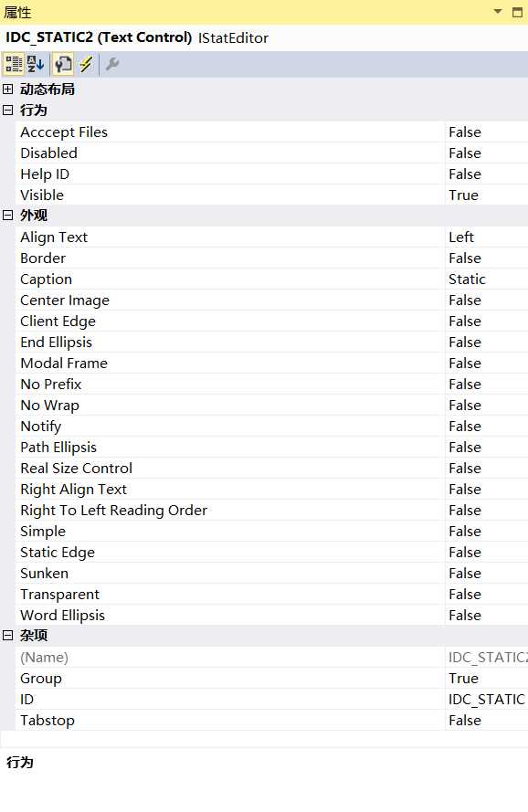This screenshot has width=528, height=812.
Task: Collapse the 行为 category
Action: point(8,110)
